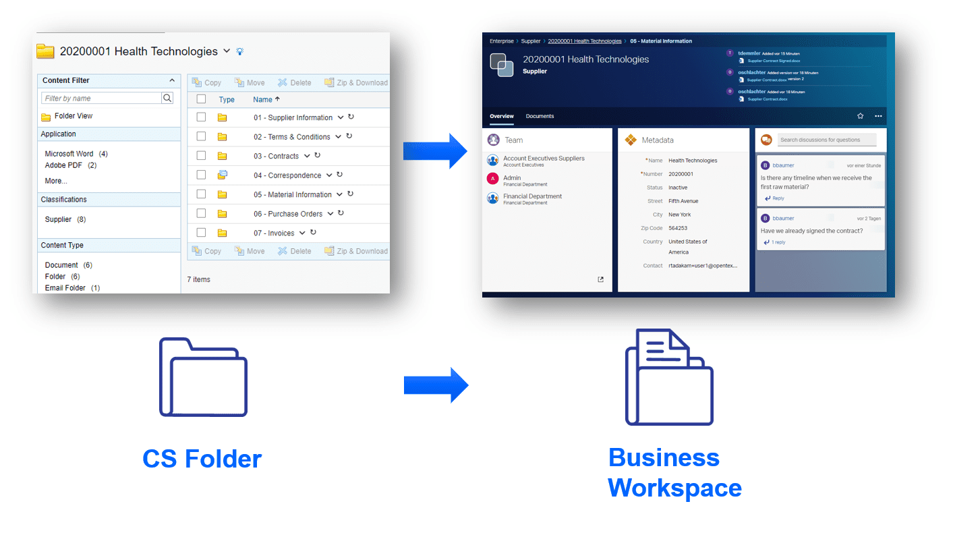Click the star icon to favorite the workspace
The width and height of the screenshot is (980, 535).
[x=861, y=116]
